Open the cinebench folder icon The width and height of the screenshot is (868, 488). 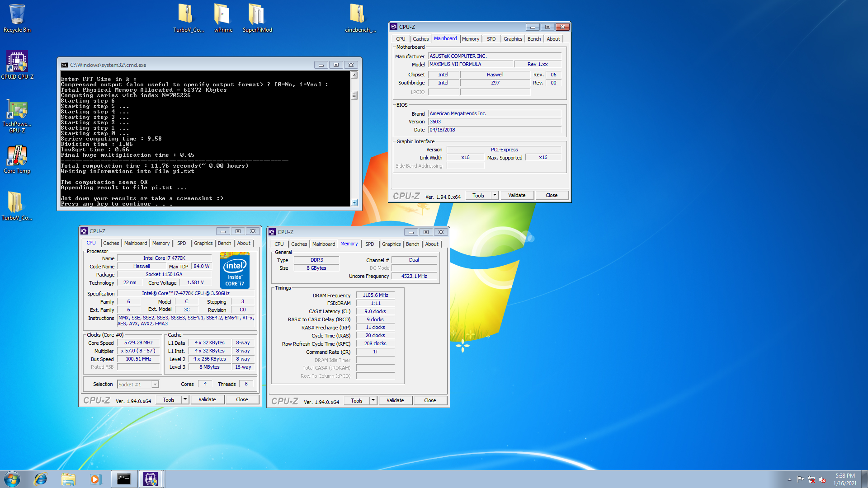point(360,18)
